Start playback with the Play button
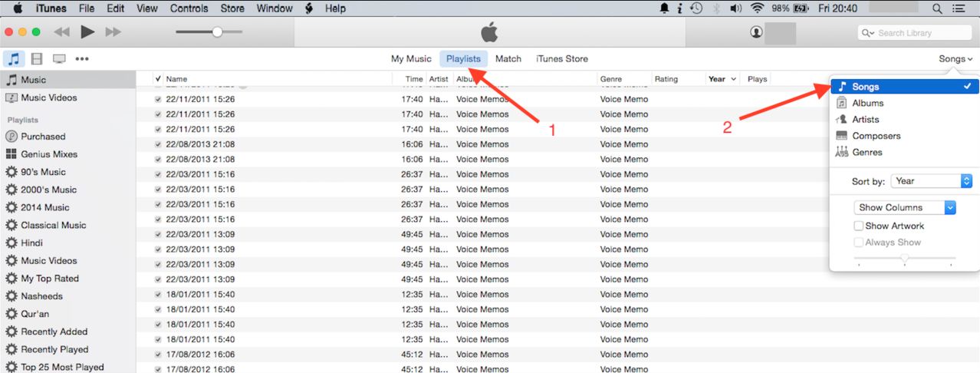Screen dimensions: 980x373 [87, 31]
